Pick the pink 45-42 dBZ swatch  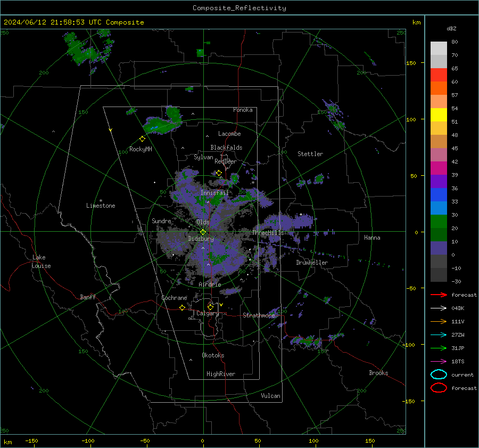[x=439, y=154]
